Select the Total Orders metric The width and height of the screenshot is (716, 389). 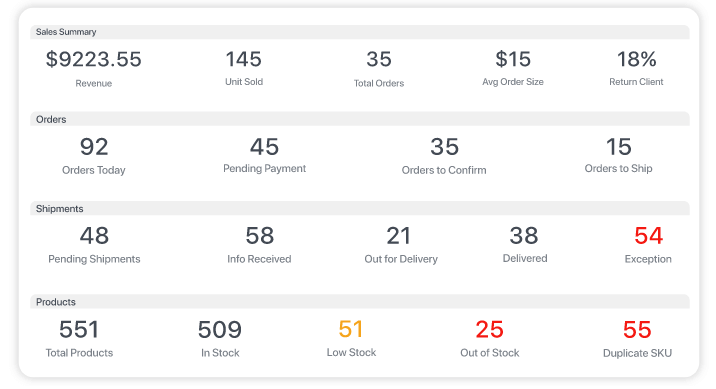pyautogui.click(x=379, y=68)
